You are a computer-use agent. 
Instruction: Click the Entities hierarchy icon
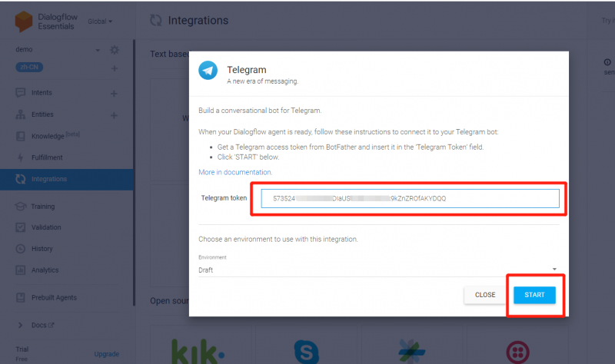click(x=21, y=114)
